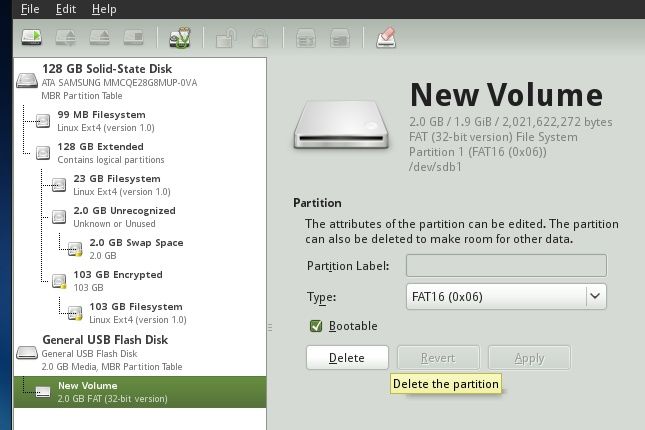This screenshot has height=430, width=645.
Task: Click the General USB Flash Disk drive icon
Action: pos(27,353)
